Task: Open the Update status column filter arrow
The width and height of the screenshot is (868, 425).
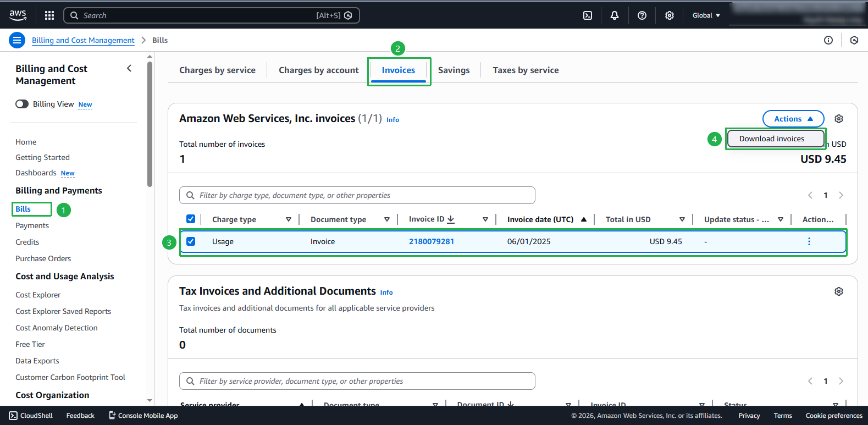Action: coord(781,219)
